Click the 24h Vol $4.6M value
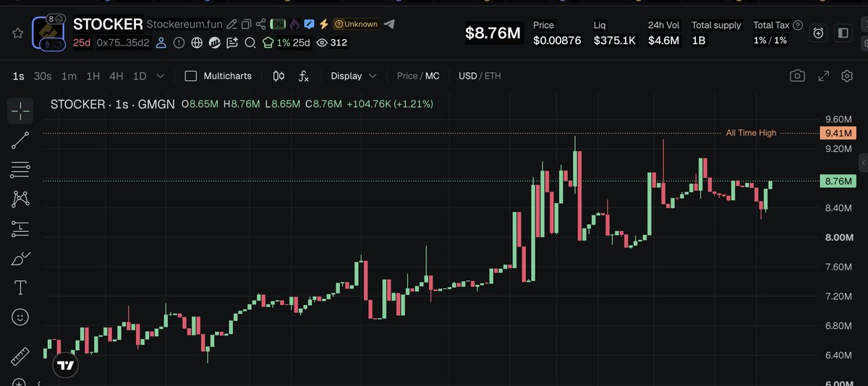The image size is (868, 386). pos(663,40)
